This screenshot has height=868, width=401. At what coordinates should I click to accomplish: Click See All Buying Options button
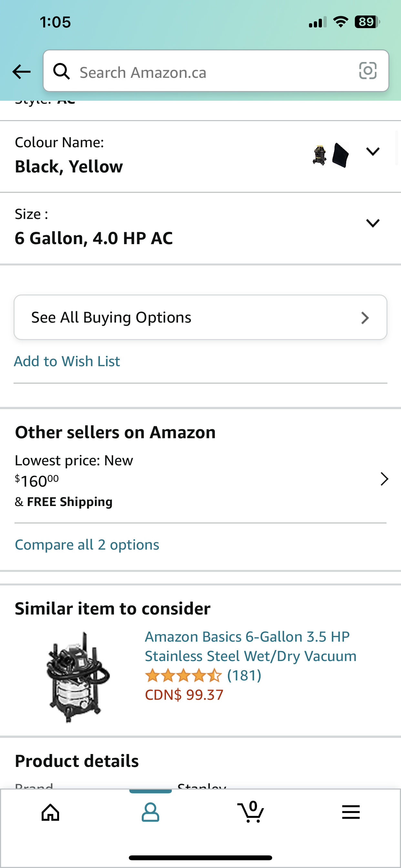coord(200,317)
